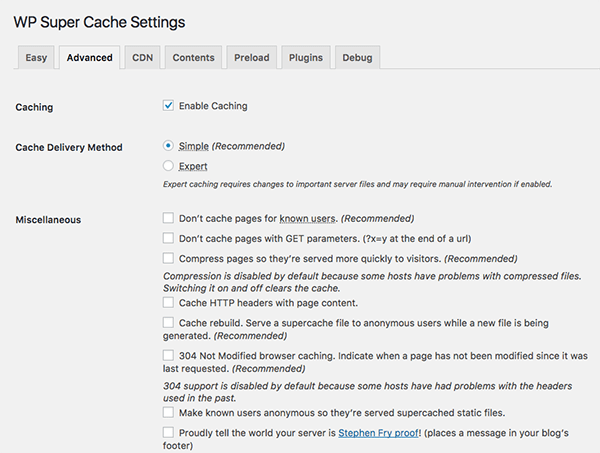
Task: Enable the Cache rebuild option
Action: 168,323
